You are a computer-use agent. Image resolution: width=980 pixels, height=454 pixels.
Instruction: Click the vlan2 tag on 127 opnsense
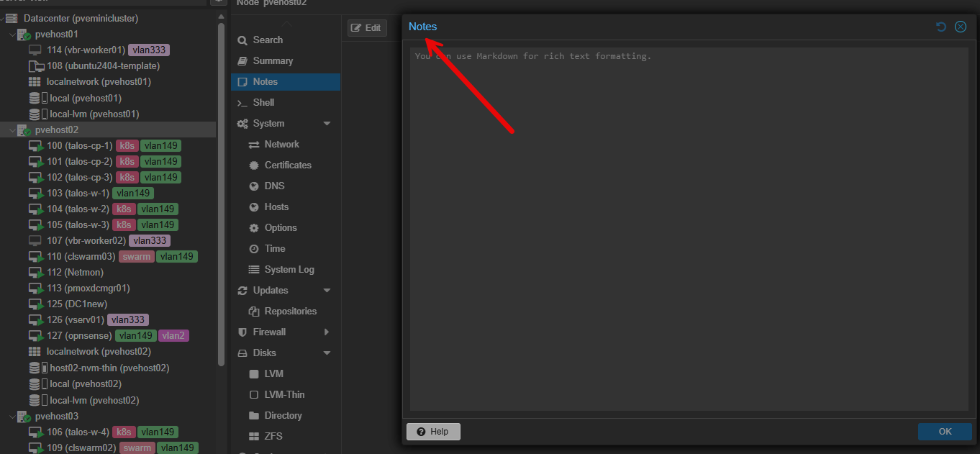click(x=173, y=336)
